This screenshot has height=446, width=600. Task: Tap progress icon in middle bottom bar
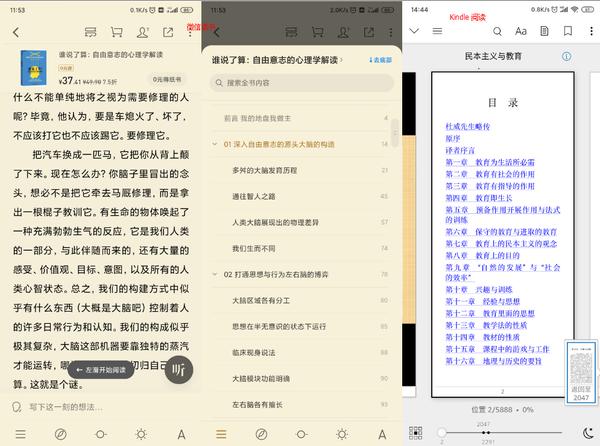pyautogui.click(x=302, y=434)
